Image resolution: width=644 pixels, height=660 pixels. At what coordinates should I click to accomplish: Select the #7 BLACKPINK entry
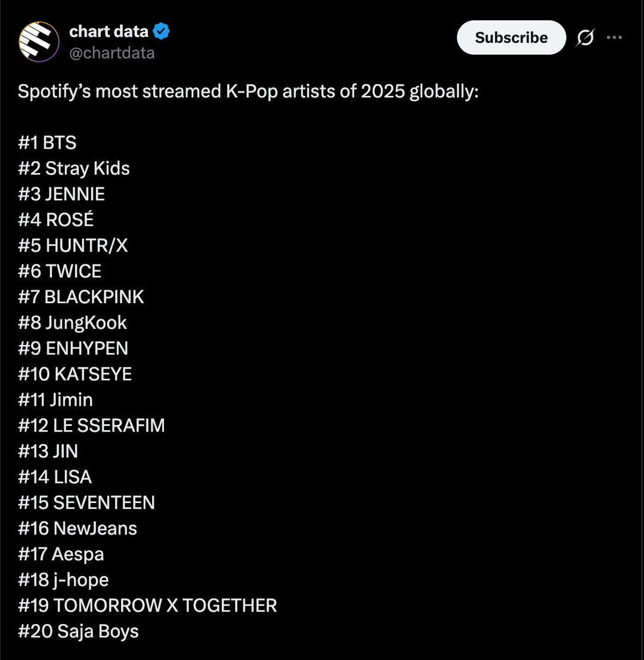click(81, 297)
